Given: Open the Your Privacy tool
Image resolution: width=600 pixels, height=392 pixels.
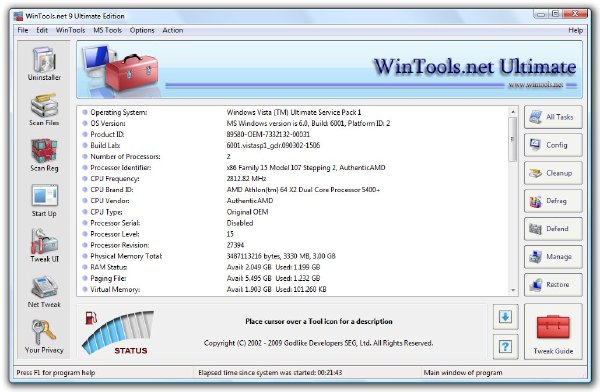Looking at the screenshot, I should tap(44, 336).
